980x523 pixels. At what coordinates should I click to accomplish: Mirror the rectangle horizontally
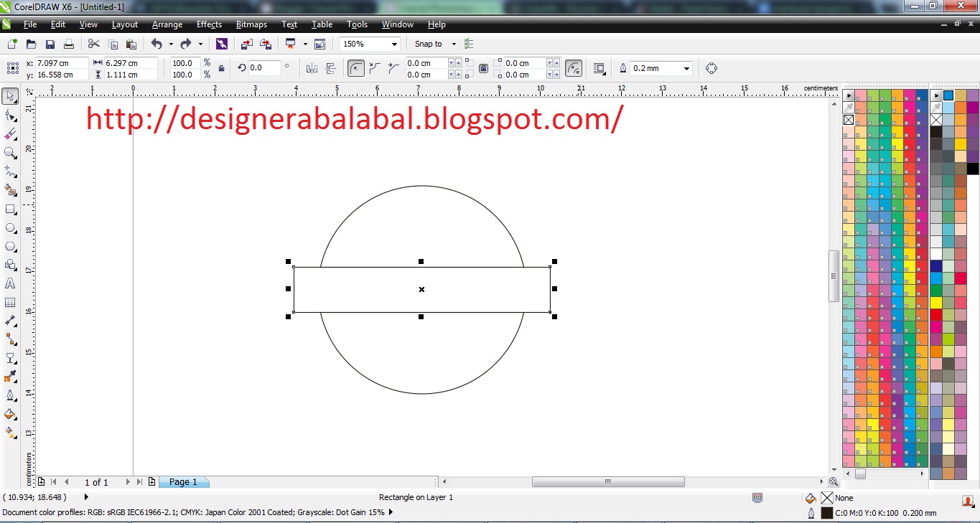312,68
